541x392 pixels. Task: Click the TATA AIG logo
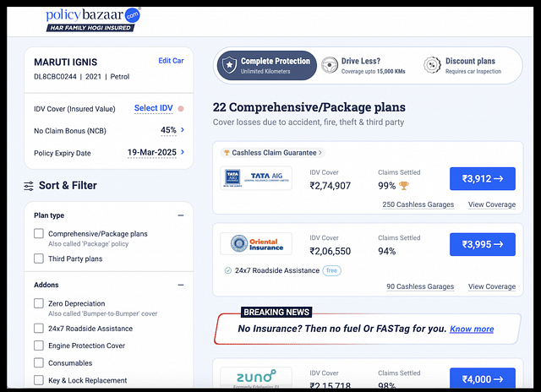pos(256,178)
